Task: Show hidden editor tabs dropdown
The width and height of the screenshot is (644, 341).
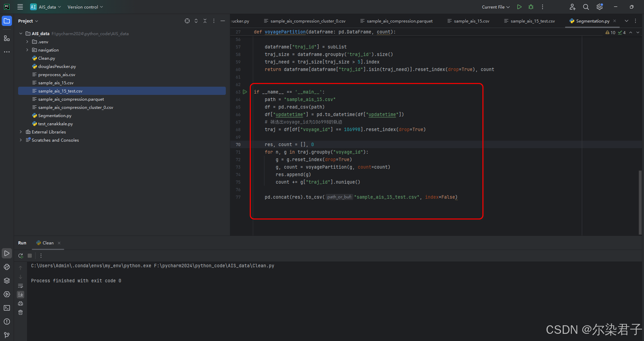Action: click(627, 21)
